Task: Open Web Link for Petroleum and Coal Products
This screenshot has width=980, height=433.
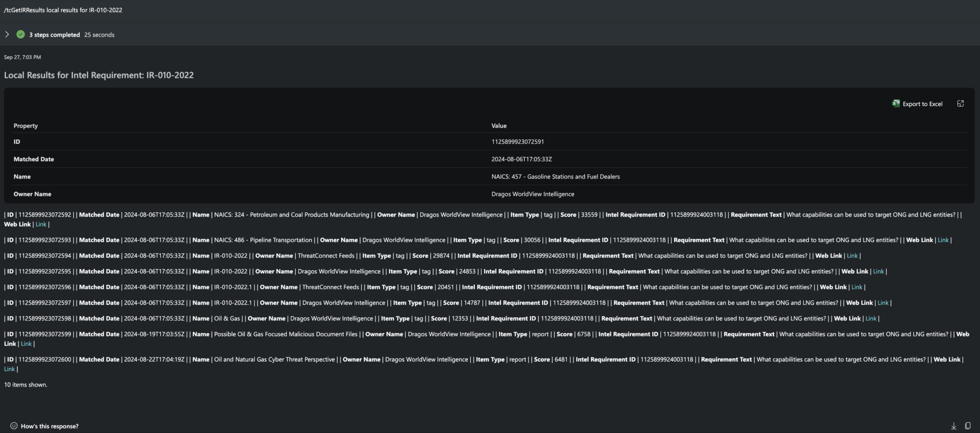Action: pos(41,224)
